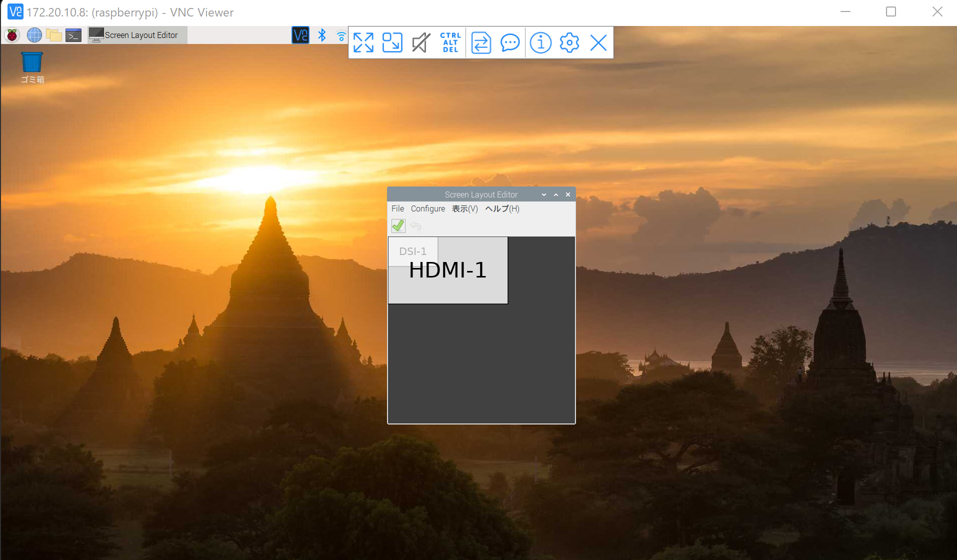This screenshot has width=957, height=560.
Task: Toggle Bluetooth from the system tray
Action: tap(321, 35)
